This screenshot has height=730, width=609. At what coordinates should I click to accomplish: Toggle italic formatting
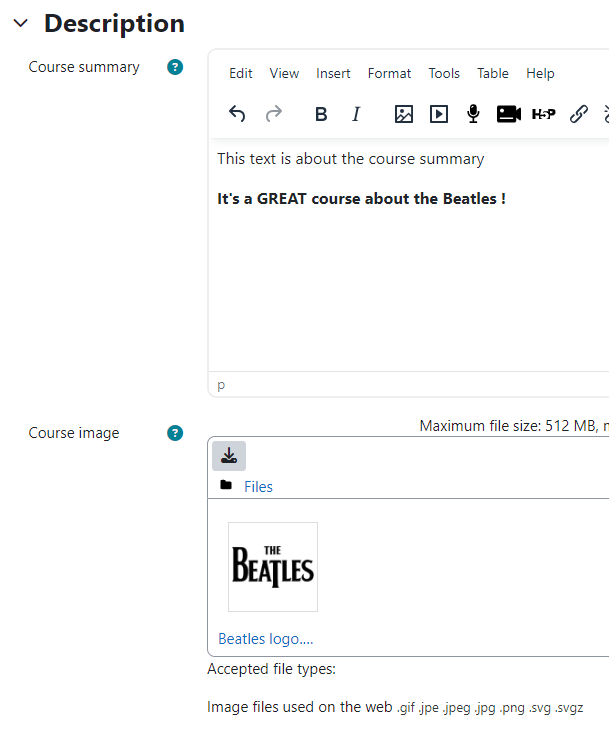356,114
